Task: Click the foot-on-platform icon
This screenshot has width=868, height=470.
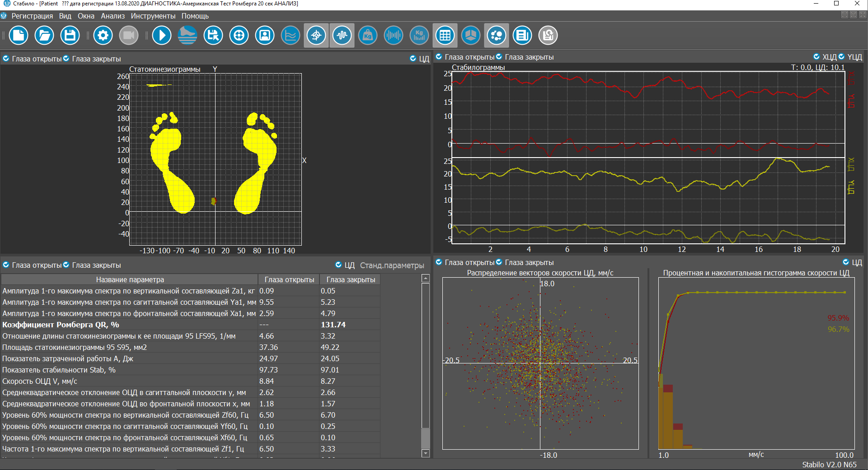Action: (x=188, y=35)
